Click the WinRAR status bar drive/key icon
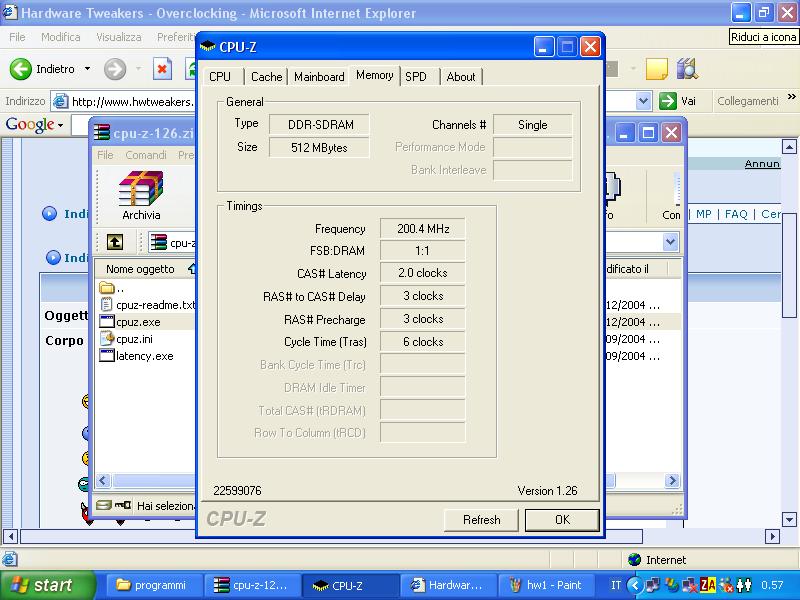This screenshot has width=800, height=600. click(113, 506)
